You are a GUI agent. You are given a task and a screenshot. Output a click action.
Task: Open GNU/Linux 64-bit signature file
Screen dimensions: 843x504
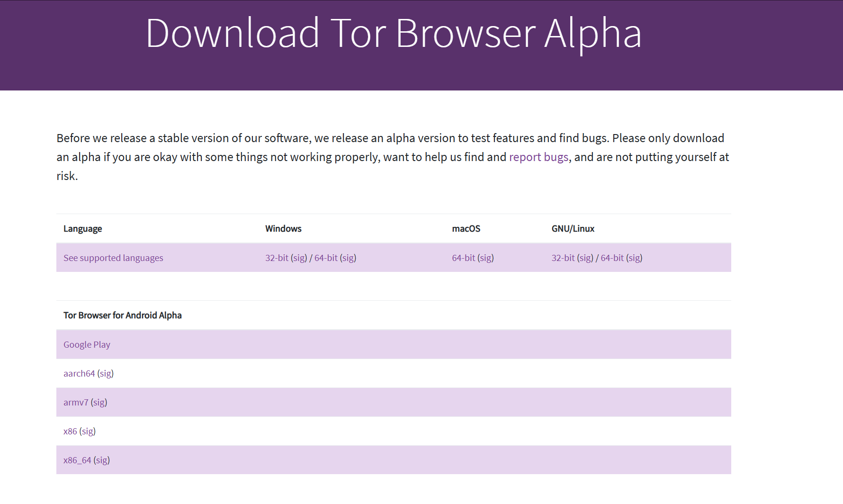pyautogui.click(x=634, y=258)
